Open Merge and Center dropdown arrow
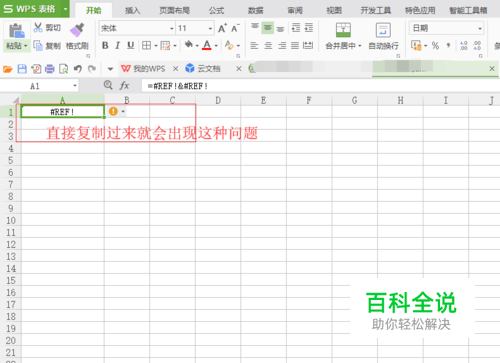The height and width of the screenshot is (363, 500). [360, 46]
